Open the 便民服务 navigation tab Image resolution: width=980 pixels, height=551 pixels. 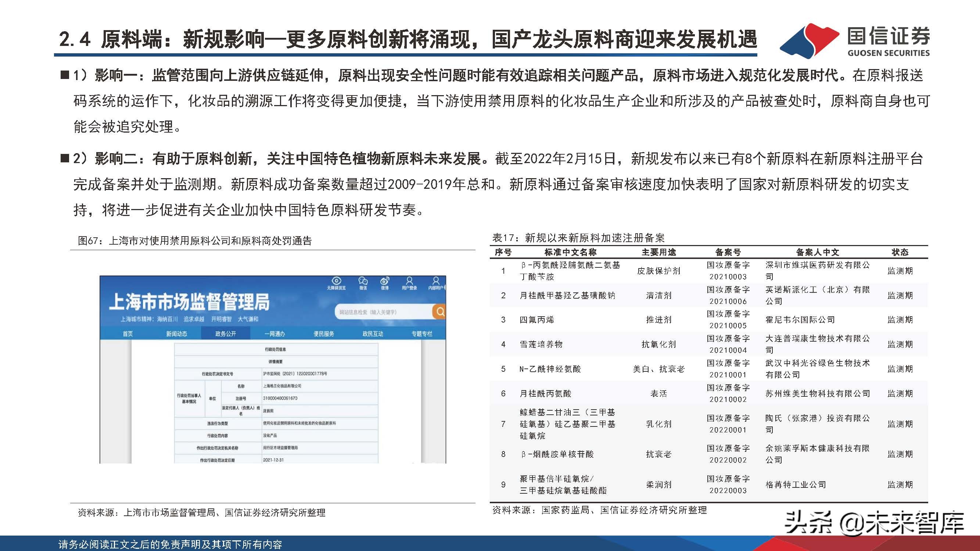324,334
